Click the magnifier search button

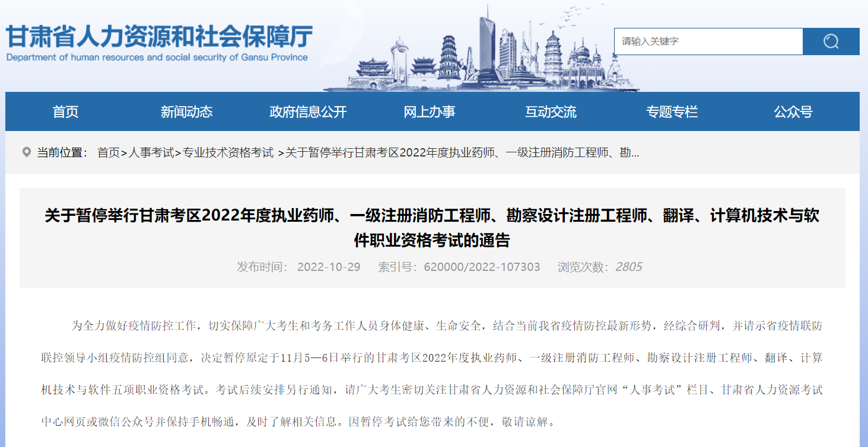[831, 41]
